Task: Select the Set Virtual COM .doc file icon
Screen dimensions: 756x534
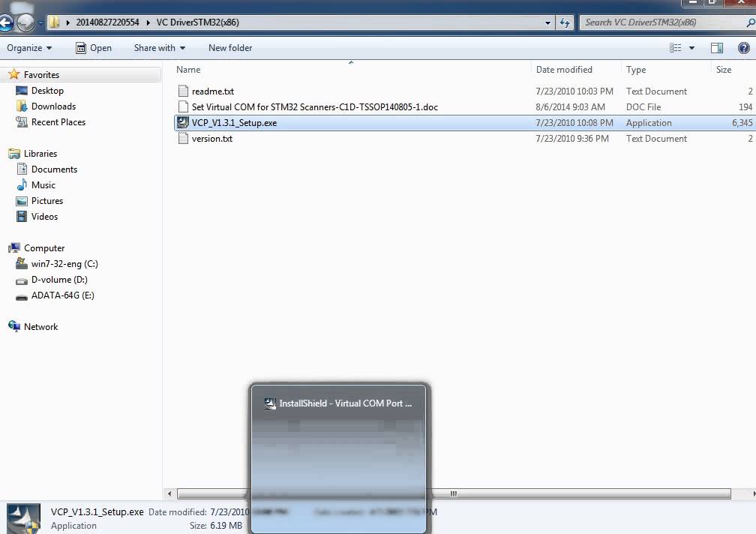Action: tap(183, 106)
